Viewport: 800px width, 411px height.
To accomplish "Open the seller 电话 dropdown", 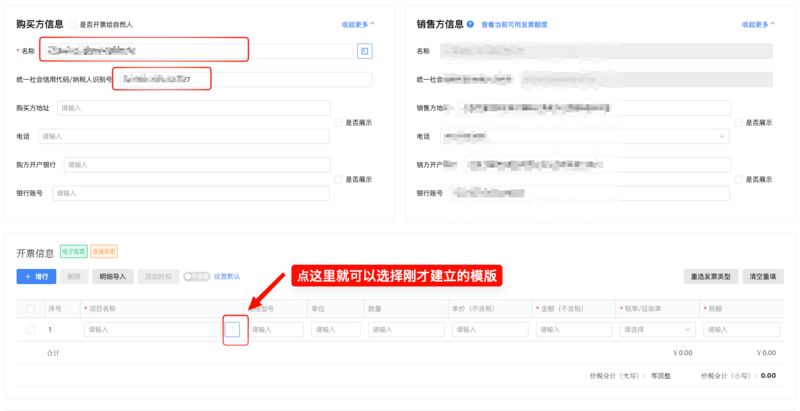I will pos(585,136).
